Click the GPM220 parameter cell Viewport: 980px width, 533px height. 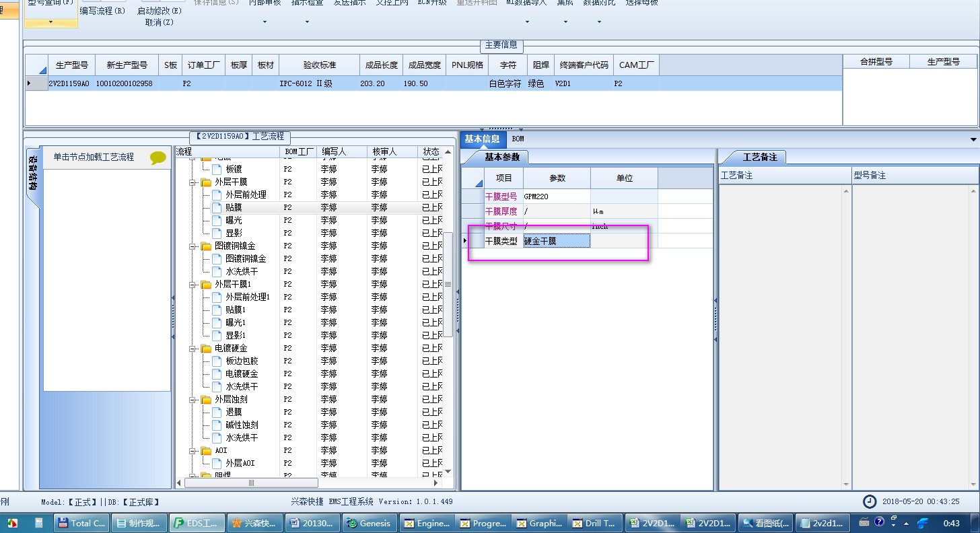point(557,197)
